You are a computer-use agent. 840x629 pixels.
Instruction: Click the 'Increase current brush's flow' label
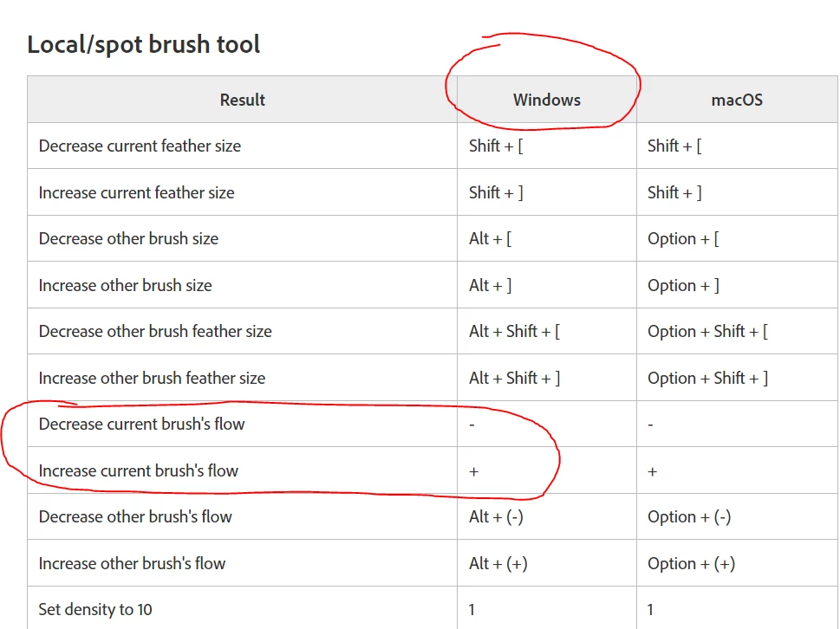[138, 470]
